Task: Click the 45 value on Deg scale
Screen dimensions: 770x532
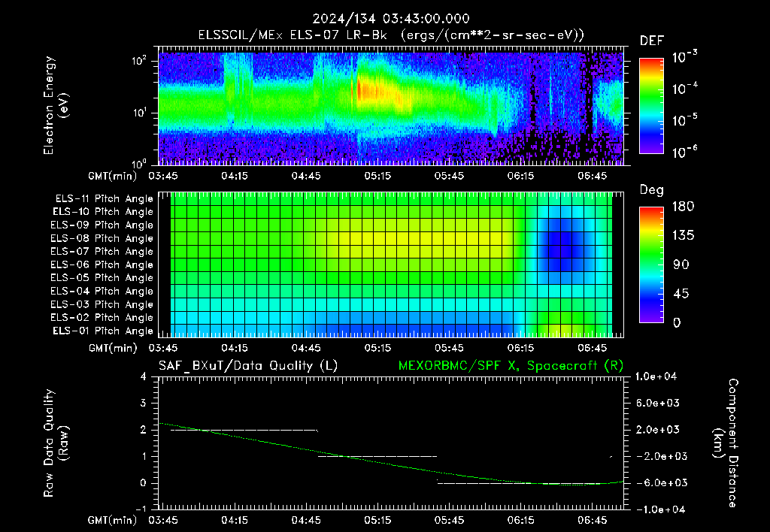Action: (681, 294)
